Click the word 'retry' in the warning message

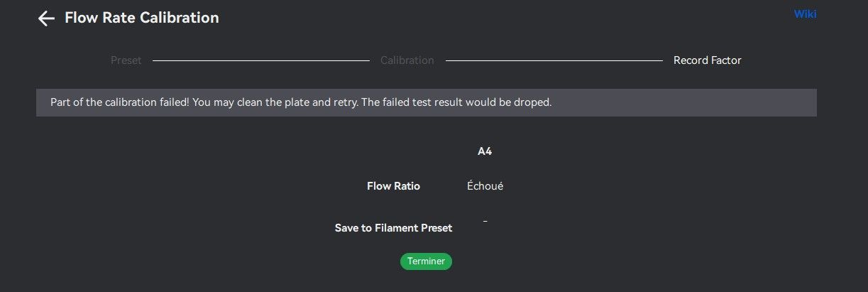tap(344, 102)
